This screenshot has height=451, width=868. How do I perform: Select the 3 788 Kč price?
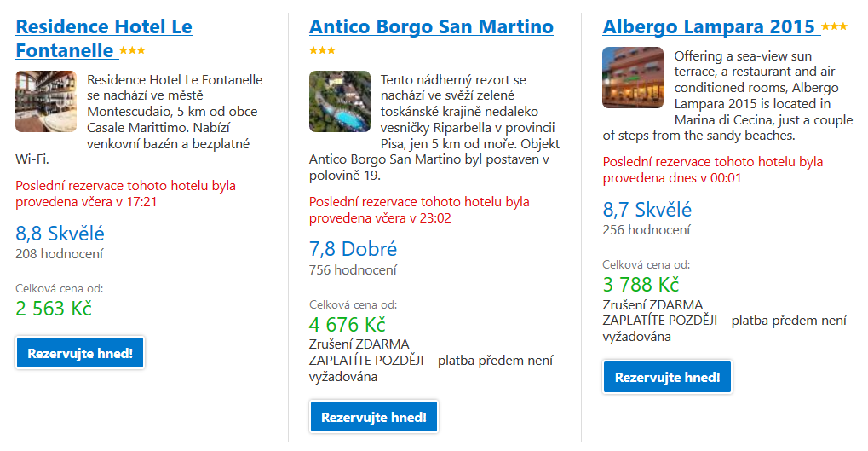tap(641, 284)
